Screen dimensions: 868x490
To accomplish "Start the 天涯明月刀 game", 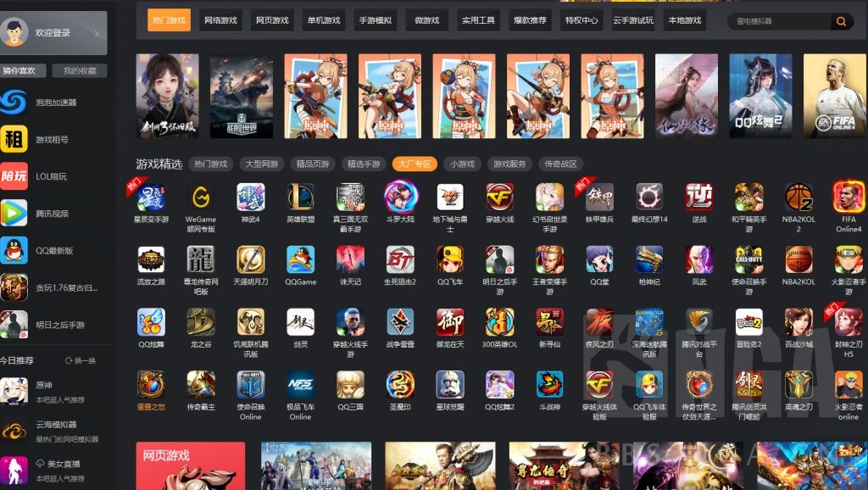I will (251, 259).
